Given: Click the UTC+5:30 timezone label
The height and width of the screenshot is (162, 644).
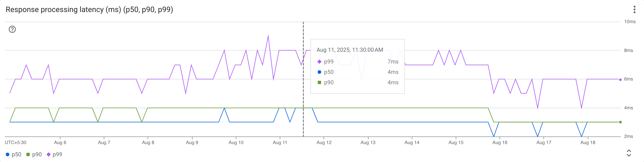Looking at the screenshot, I should (x=16, y=142).
